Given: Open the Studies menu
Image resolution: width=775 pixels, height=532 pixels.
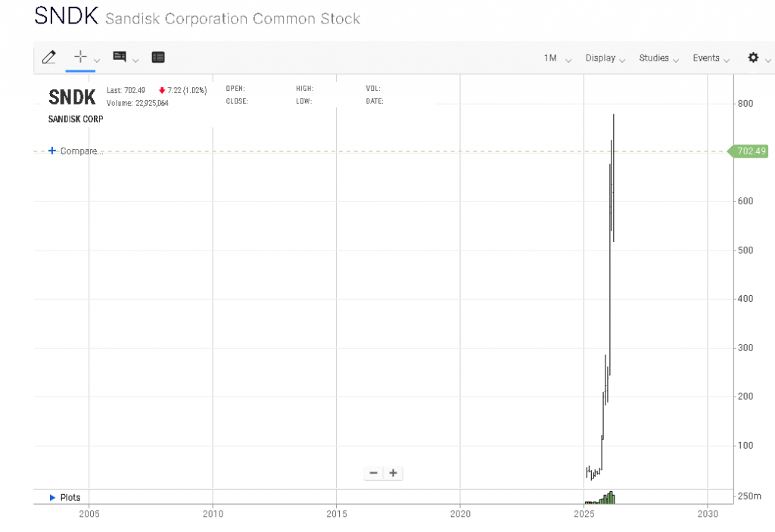Looking at the screenshot, I should click(658, 58).
